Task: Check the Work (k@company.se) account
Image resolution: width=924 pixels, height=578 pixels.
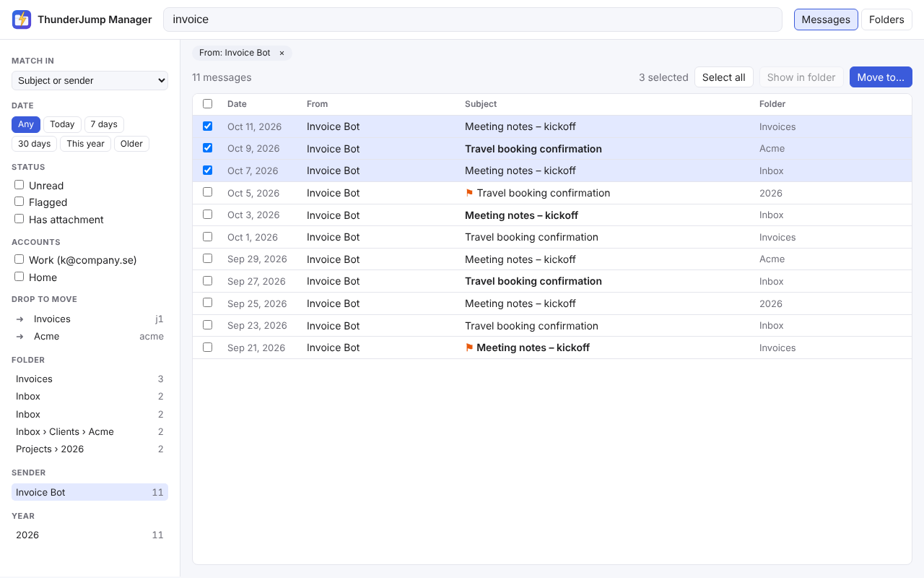Action: [19, 259]
